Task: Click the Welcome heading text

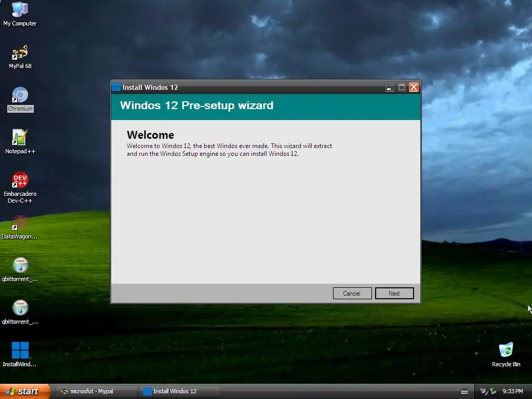Action: tap(150, 135)
